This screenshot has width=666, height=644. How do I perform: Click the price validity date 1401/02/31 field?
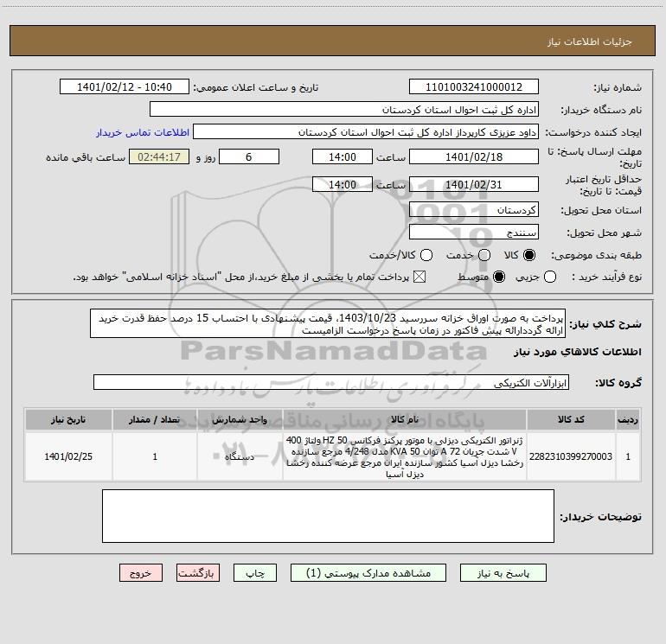474,185
